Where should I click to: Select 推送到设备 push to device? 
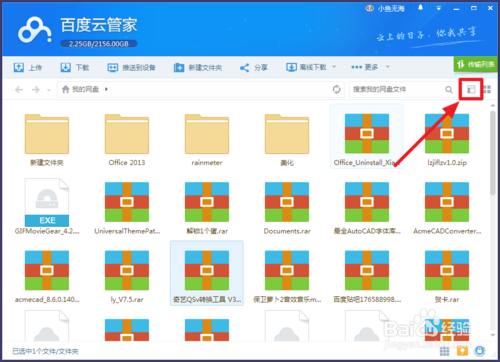point(132,68)
